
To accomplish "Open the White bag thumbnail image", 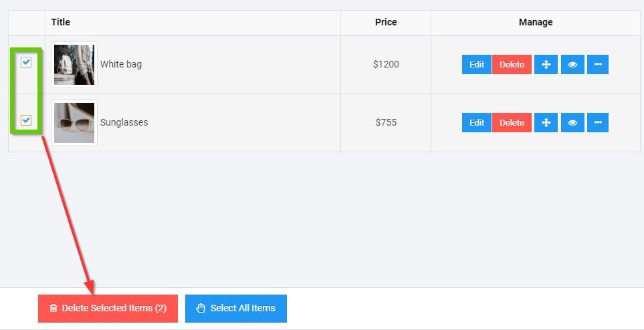I will click(x=74, y=65).
